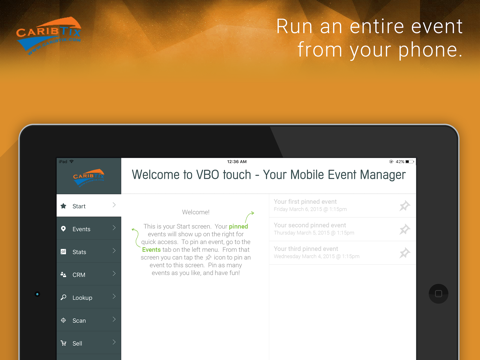Image resolution: width=480 pixels, height=360 pixels.
Task: Click the CaribTix logo in the sidebar header
Action: (x=89, y=177)
